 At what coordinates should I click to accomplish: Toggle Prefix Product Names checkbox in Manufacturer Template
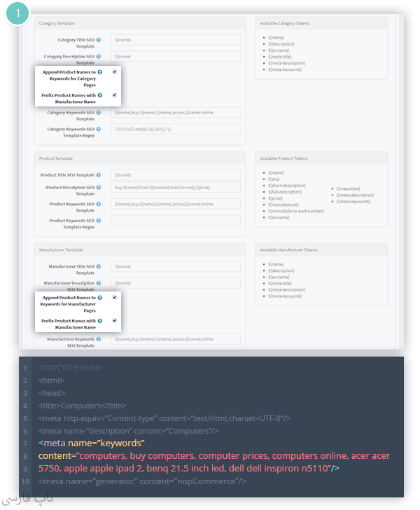coord(114,320)
